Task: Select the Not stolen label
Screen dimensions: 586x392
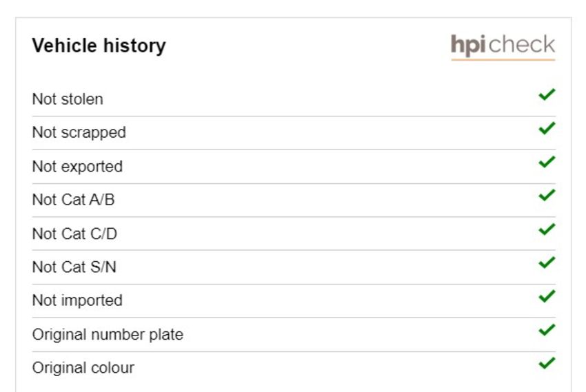Action: click(68, 99)
